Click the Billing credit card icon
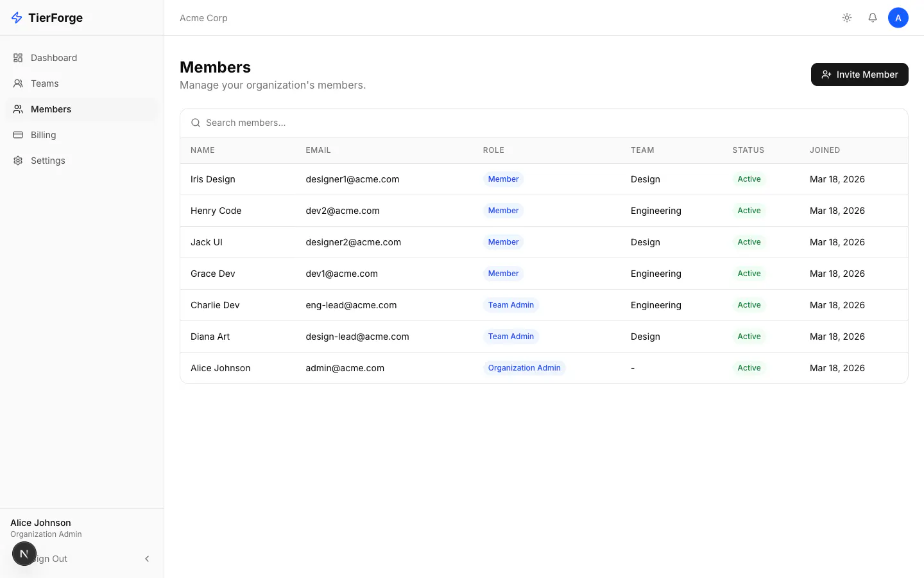The image size is (924, 578). (x=18, y=135)
